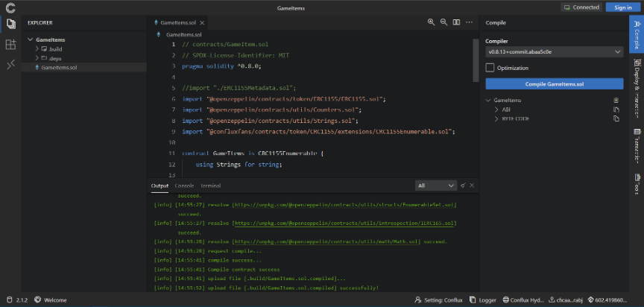Click Compile GameItems.sol button
Viewport: 644px width, 307px height.
point(554,84)
